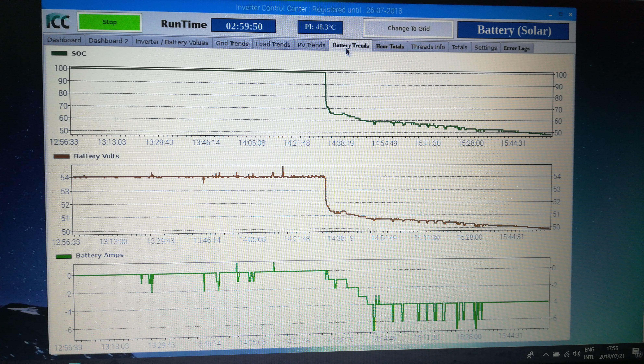The height and width of the screenshot is (364, 644).
Task: Click 15:44:31 on the Battery Volts axis
Action: pyautogui.click(x=512, y=237)
